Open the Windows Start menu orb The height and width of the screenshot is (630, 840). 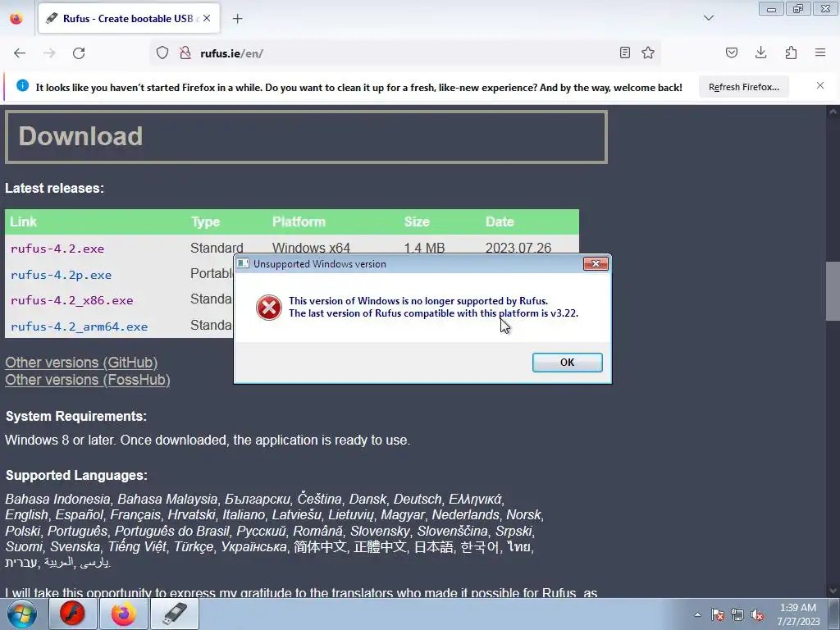(22, 614)
